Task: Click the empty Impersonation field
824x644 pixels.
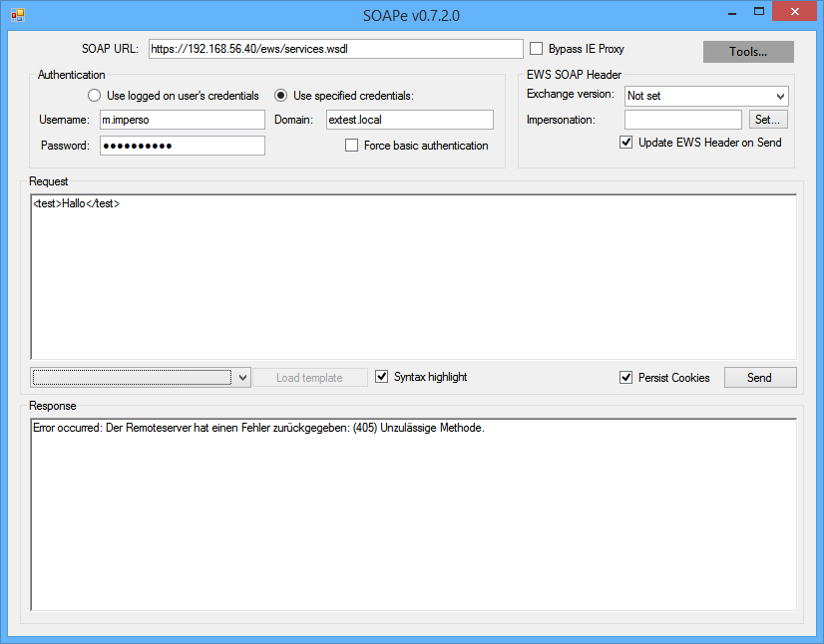Action: [683, 120]
